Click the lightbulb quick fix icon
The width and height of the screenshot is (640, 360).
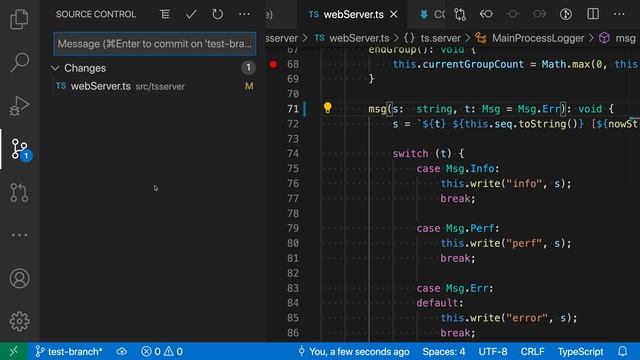pyautogui.click(x=327, y=108)
